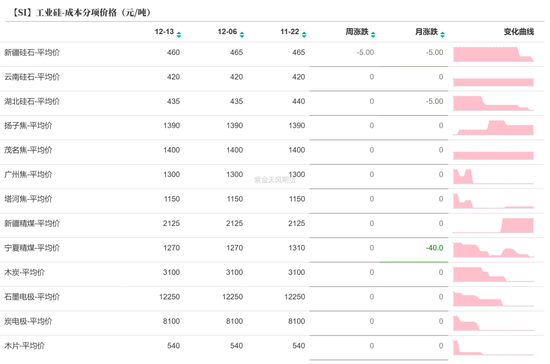Screen dimensions: 550x364
Task: Select the 石墨电极-平均价 row label
Action: 32,297
